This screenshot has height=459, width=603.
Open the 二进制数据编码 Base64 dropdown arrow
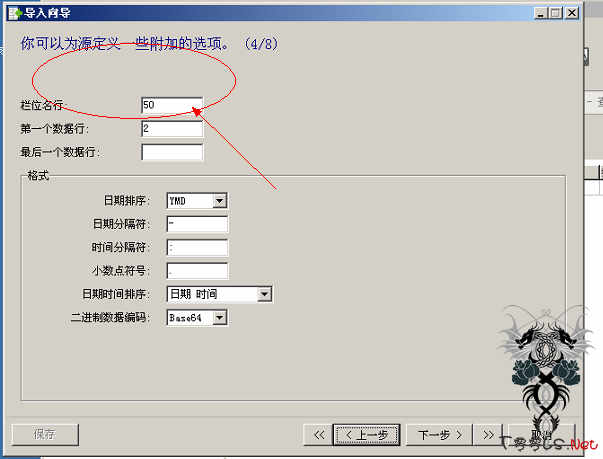pos(220,318)
